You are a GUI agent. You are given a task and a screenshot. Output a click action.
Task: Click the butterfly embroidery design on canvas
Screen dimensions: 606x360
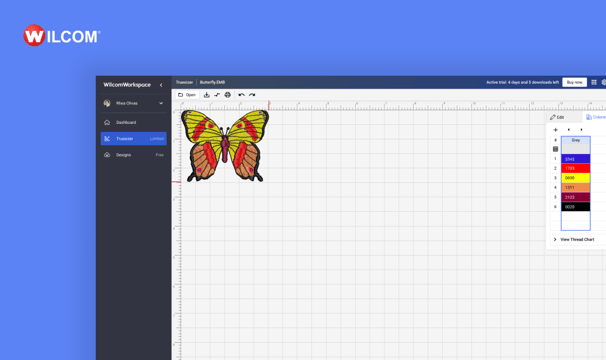[225, 146]
